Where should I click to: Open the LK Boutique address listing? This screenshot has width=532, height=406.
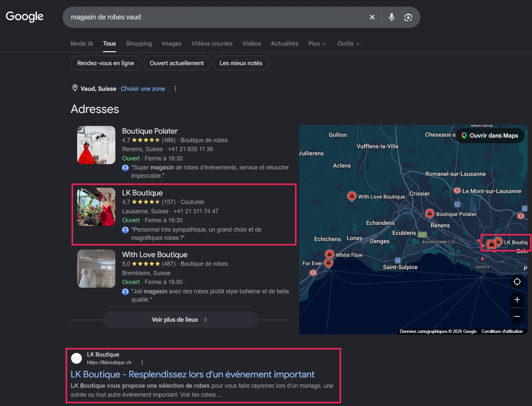[184, 215]
